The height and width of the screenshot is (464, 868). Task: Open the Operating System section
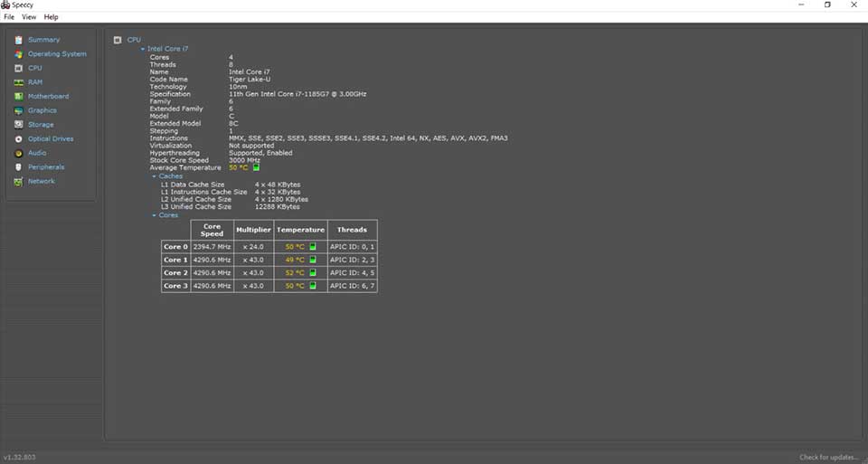click(x=57, y=54)
